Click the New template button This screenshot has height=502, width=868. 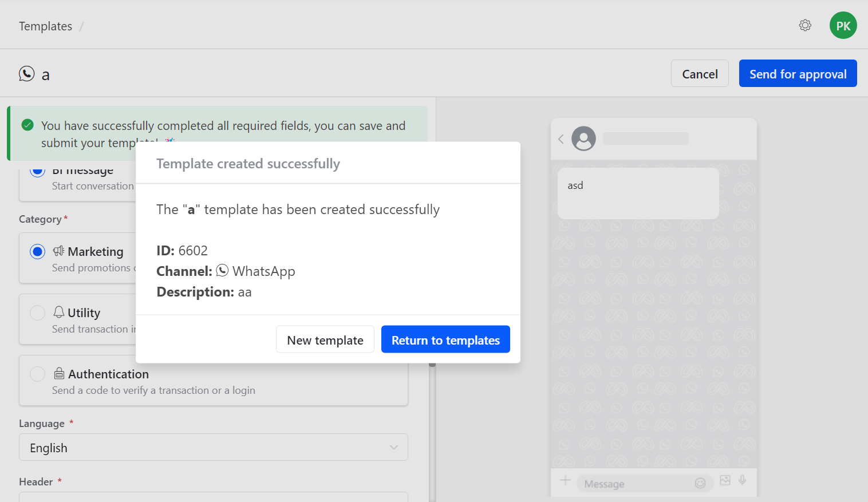[x=325, y=339]
